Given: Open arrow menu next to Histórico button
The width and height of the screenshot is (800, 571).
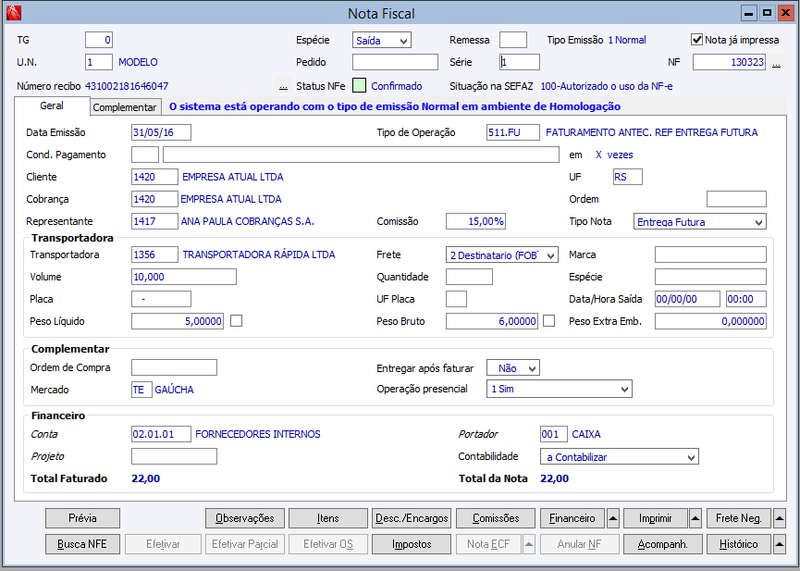Looking at the screenshot, I should click(779, 544).
